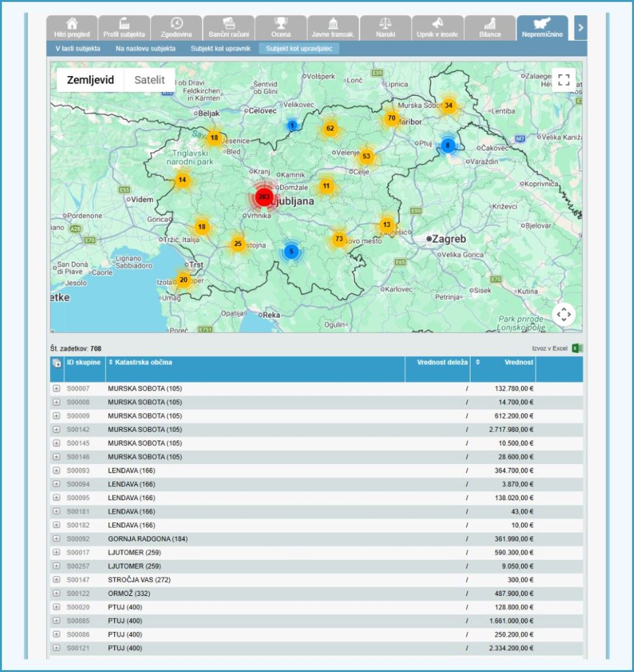Open the Upnik v insolv. megaphone tab
This screenshot has height=672, width=634.
coord(437,28)
